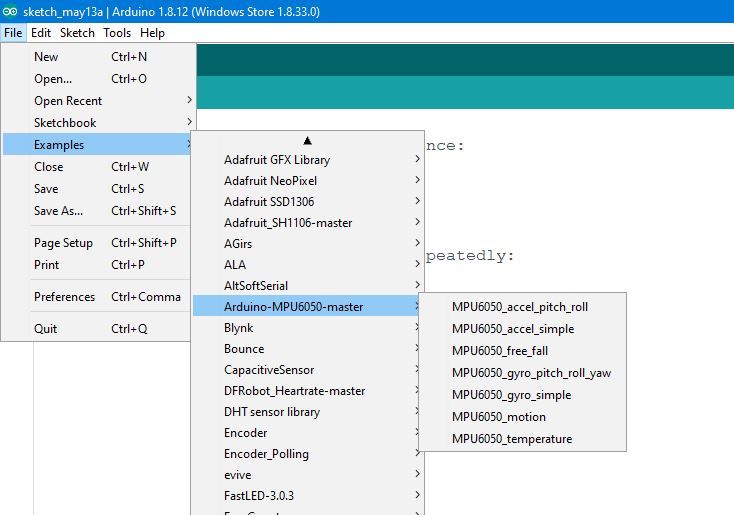Click the scroll-up arrow in Examples list
This screenshot has width=734, height=515.
(308, 140)
